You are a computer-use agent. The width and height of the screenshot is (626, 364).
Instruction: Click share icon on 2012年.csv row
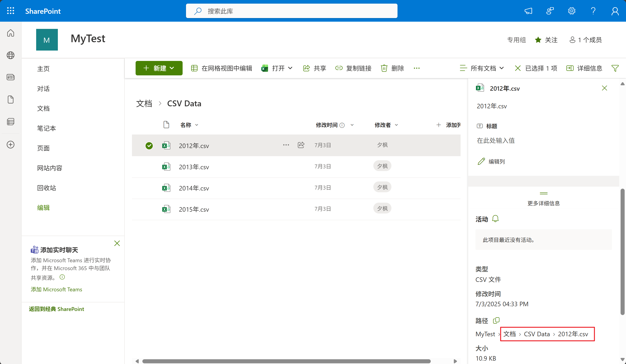(x=301, y=145)
